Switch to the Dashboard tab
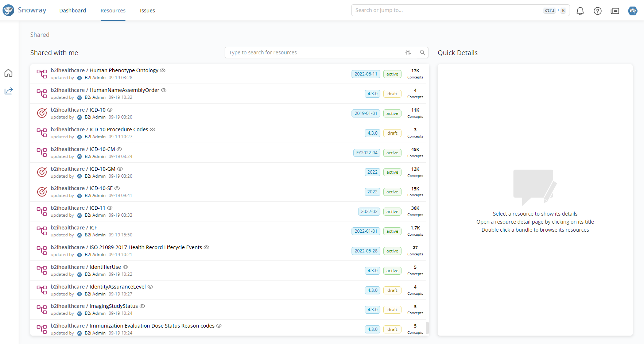This screenshot has height=344, width=644. pyautogui.click(x=73, y=11)
